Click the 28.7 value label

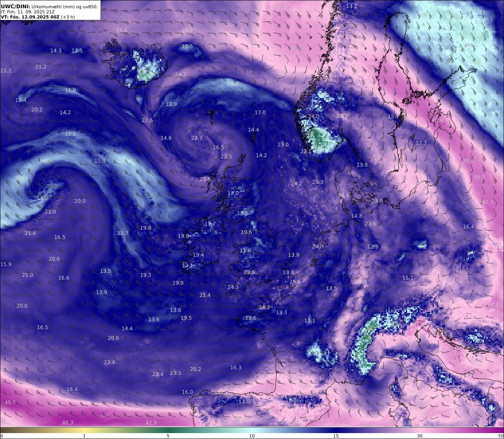(x=343, y=117)
